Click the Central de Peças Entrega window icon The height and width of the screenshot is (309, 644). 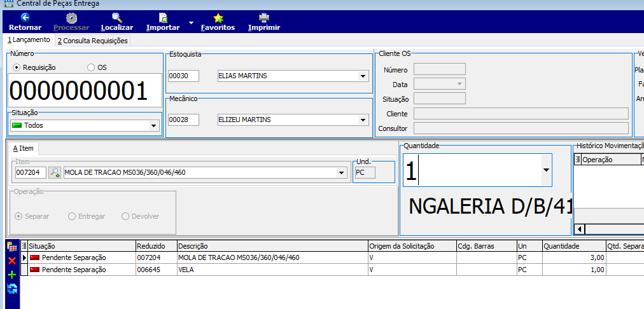click(8, 4)
